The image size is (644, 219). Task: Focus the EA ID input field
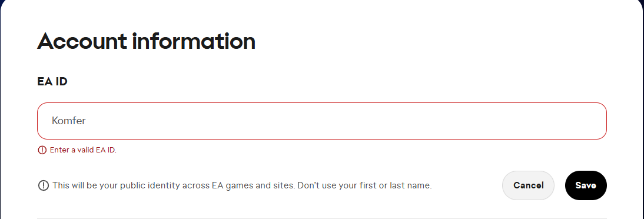(x=322, y=121)
